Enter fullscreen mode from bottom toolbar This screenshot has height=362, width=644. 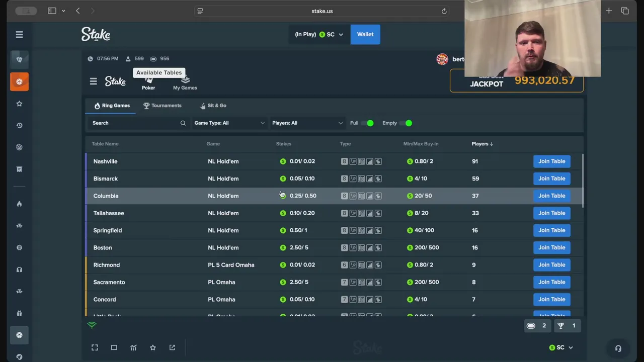(95, 347)
